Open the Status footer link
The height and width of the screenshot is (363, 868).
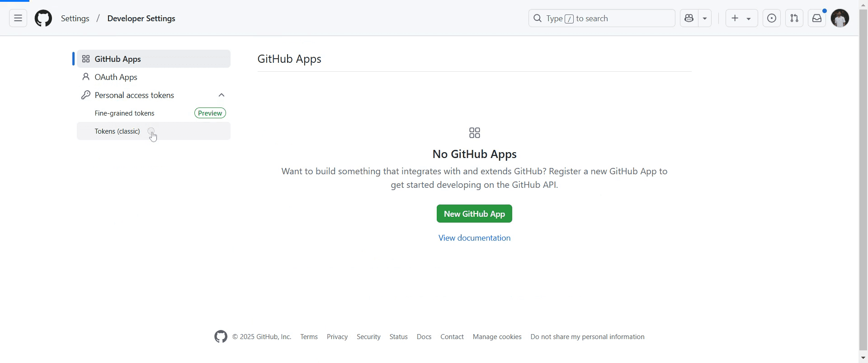pos(399,337)
